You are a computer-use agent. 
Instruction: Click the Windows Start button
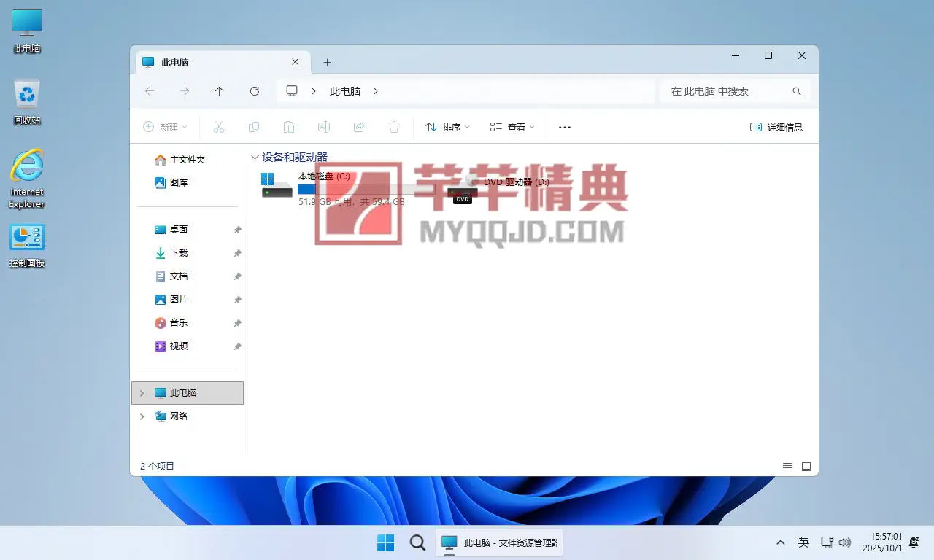click(385, 542)
